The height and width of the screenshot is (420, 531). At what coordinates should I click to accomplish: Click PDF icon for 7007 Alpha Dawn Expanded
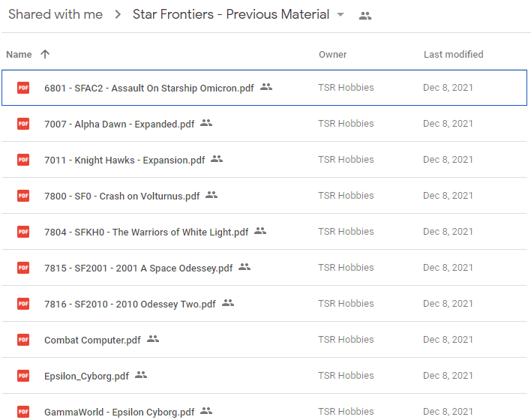pyautogui.click(x=23, y=124)
